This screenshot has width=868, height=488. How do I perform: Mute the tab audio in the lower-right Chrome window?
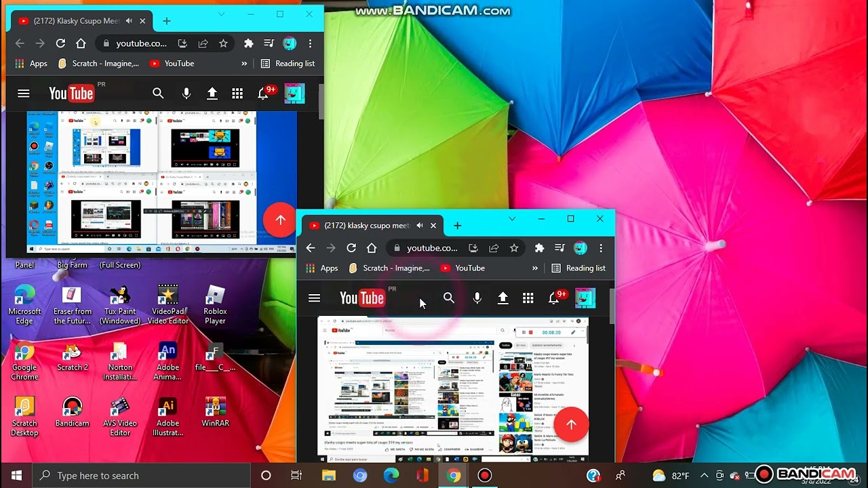420,226
